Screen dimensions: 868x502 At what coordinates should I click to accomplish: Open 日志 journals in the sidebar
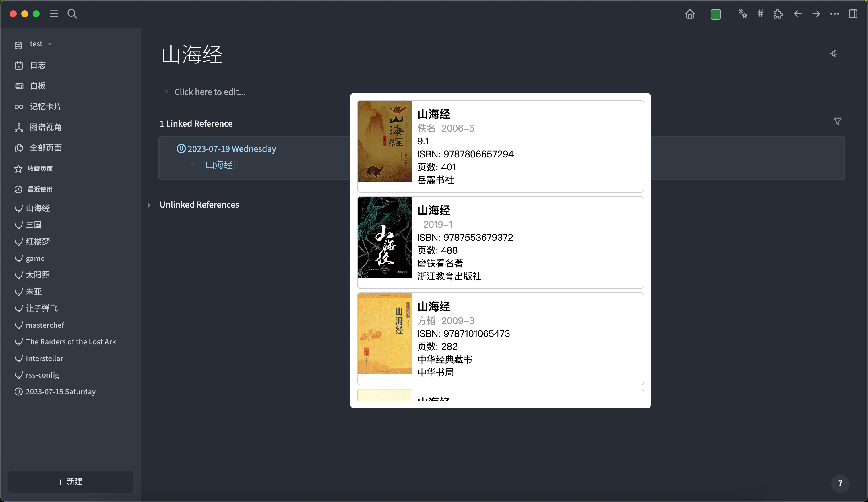pos(38,65)
